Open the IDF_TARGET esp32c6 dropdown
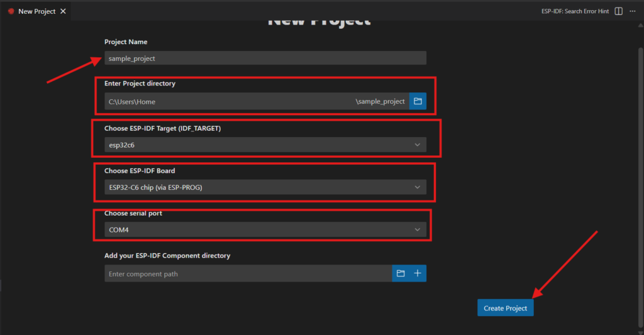This screenshot has width=644, height=335. [x=265, y=145]
